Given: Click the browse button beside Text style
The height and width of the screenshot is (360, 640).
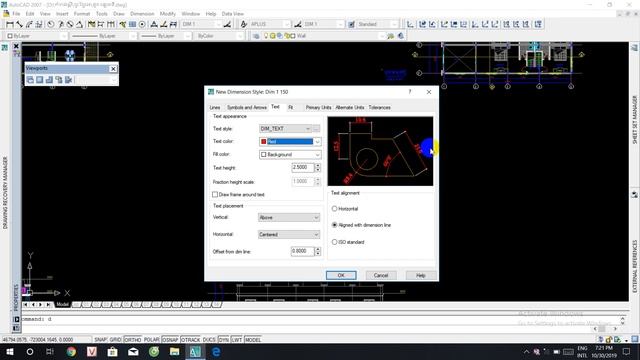Looking at the screenshot, I should coord(317,129).
